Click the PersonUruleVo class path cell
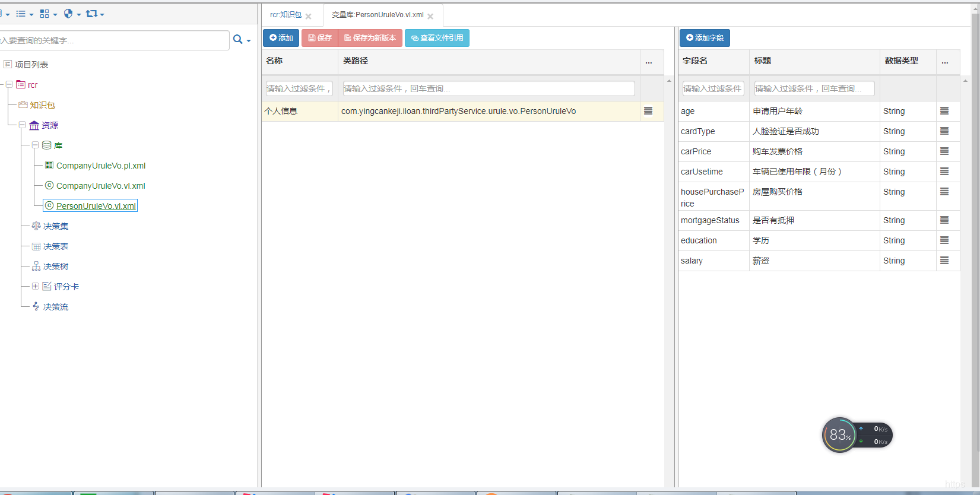Screen dimensions: 980x495 489,111
